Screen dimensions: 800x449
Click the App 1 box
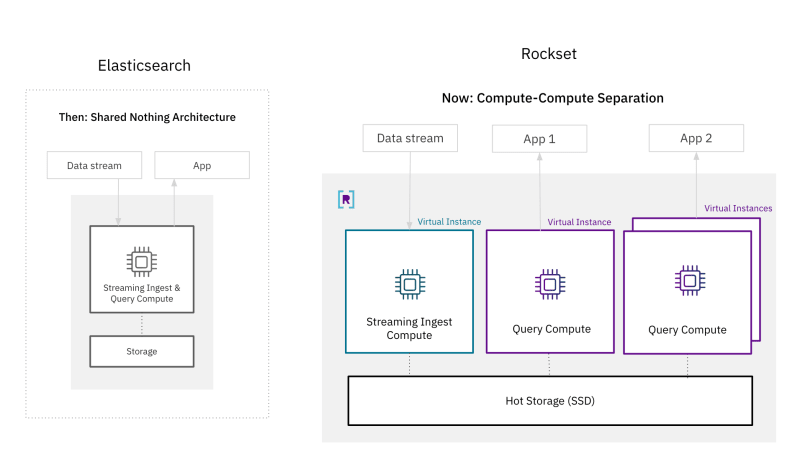tap(539, 139)
